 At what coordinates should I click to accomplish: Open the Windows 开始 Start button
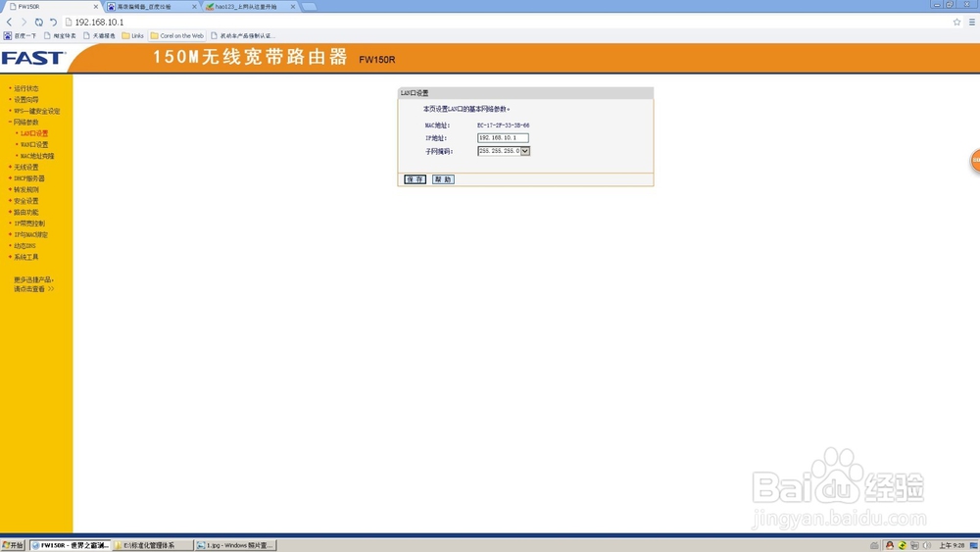(13, 545)
